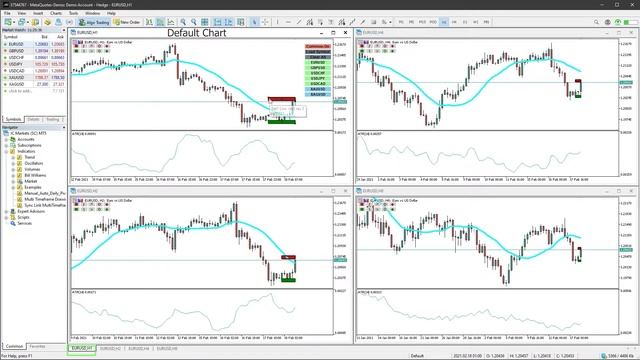Switch chart to line chart icon
This screenshot has width=640, height=360.
pos(171,22)
